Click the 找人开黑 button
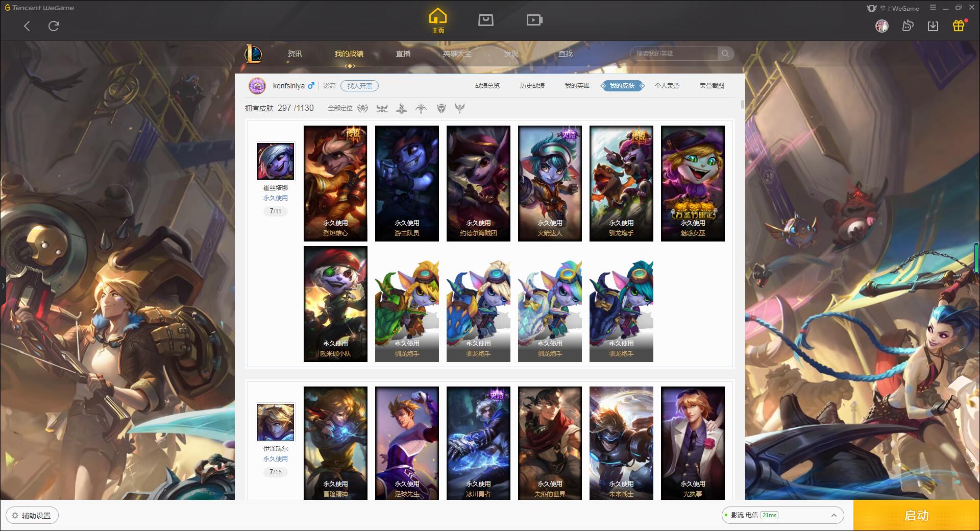This screenshot has height=531, width=980. pos(360,86)
